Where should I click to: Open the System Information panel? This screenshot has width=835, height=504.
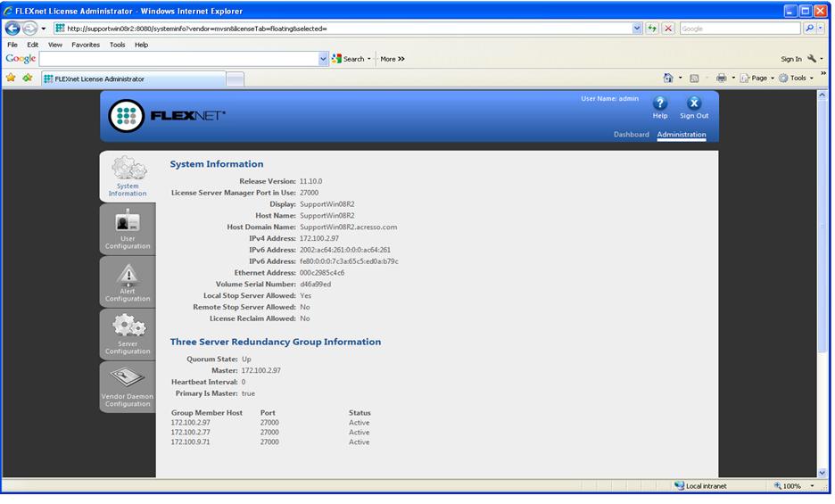128,177
